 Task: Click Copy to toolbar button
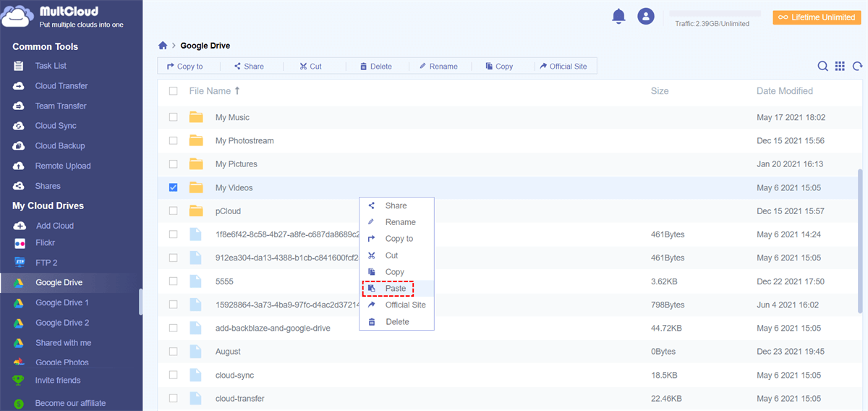[x=184, y=67]
